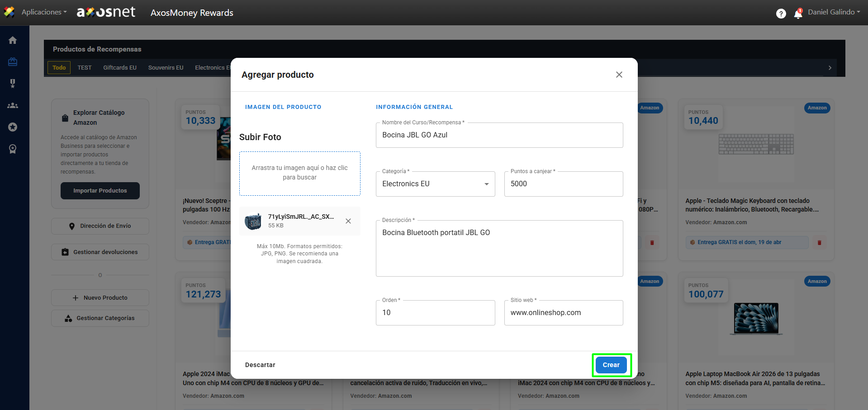Open the rewards gift icon in sidebar
Viewport: 868px width, 410px height.
coord(13,62)
